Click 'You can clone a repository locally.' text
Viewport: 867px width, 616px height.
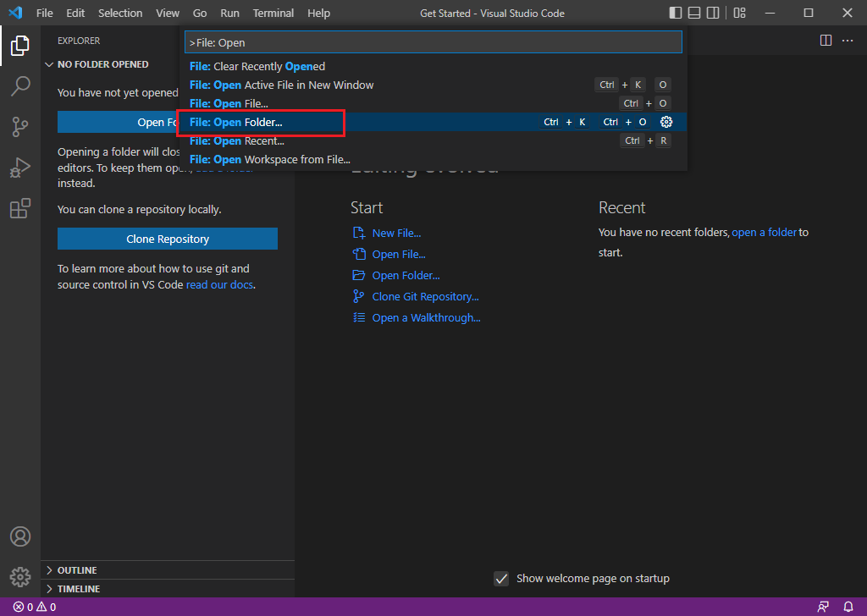click(x=140, y=209)
